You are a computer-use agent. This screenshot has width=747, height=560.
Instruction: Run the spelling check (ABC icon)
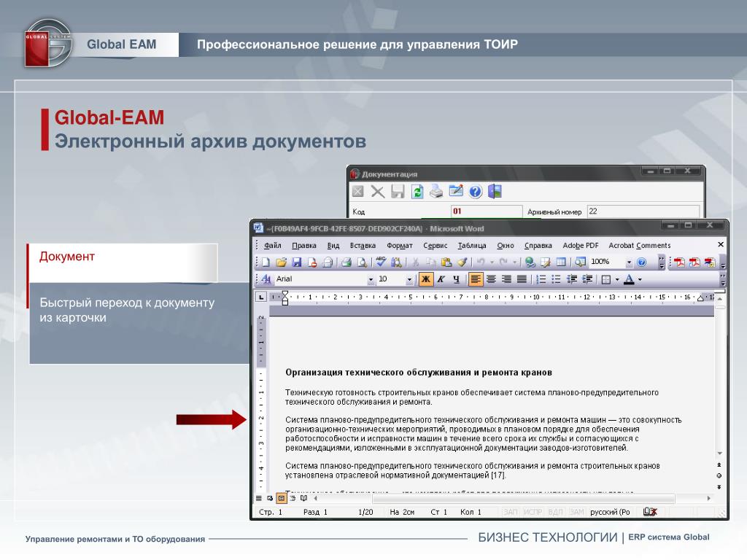pos(381,262)
